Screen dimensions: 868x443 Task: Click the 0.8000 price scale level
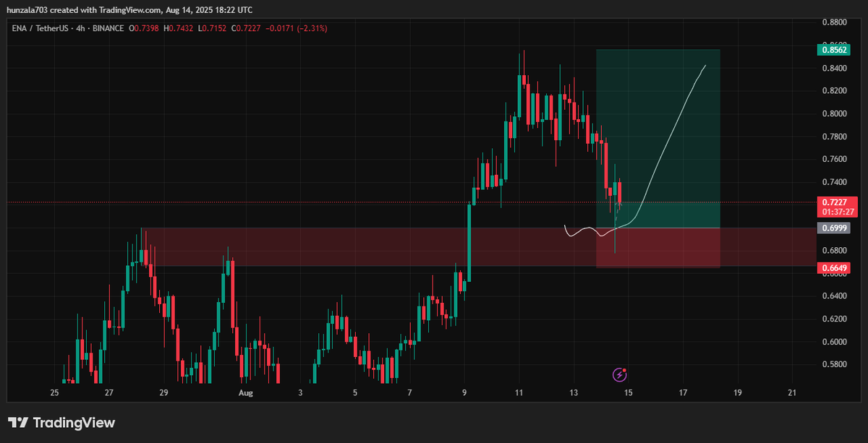(834, 113)
